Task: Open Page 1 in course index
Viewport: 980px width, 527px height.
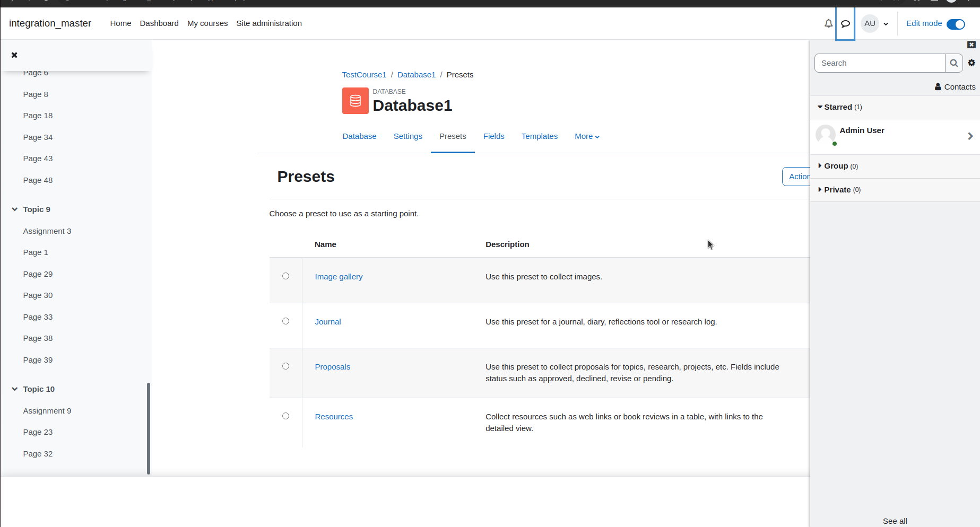Action: (36, 252)
